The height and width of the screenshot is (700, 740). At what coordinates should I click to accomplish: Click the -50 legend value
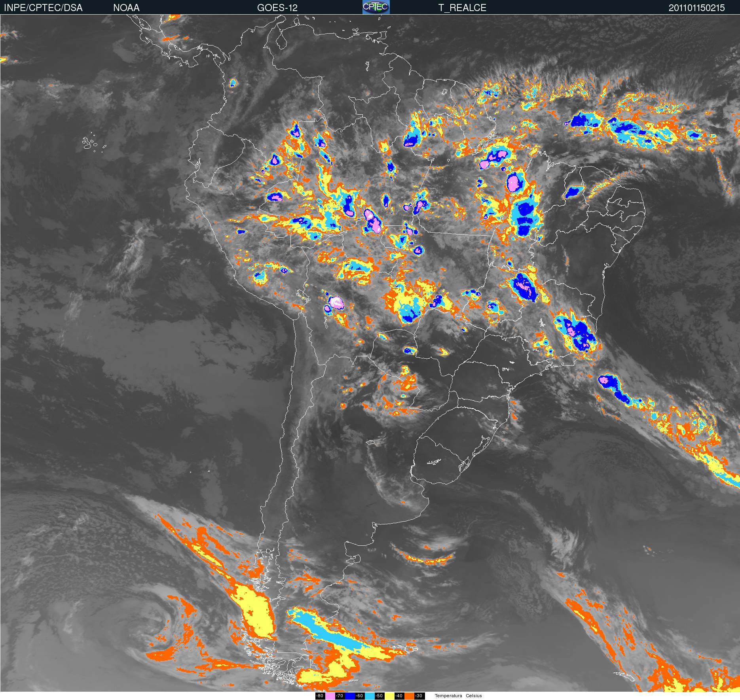[379, 696]
